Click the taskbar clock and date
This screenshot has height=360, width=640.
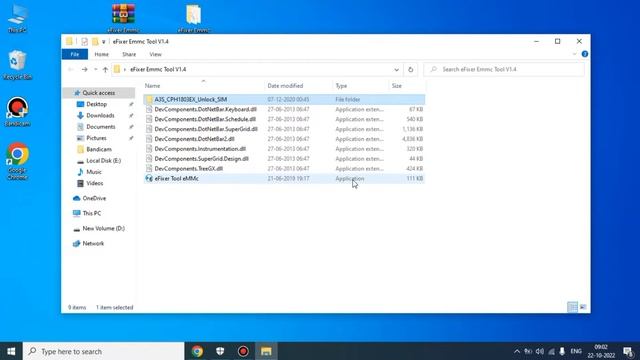[x=601, y=351]
